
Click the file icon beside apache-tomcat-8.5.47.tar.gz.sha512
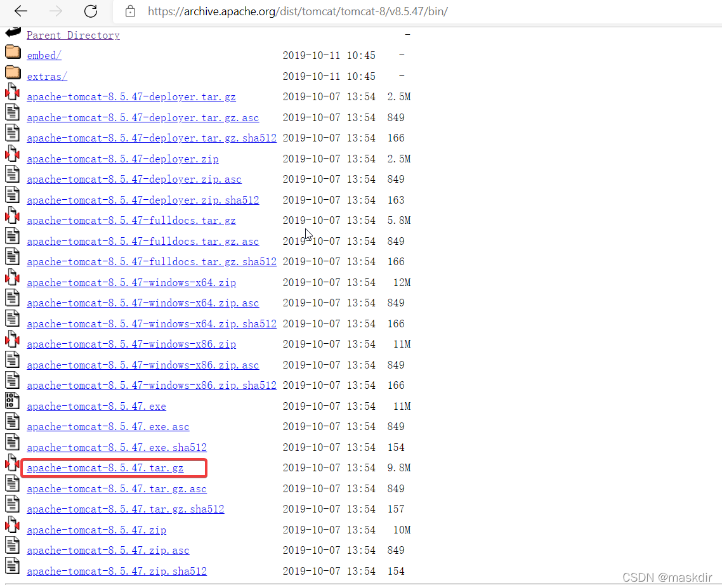13,504
